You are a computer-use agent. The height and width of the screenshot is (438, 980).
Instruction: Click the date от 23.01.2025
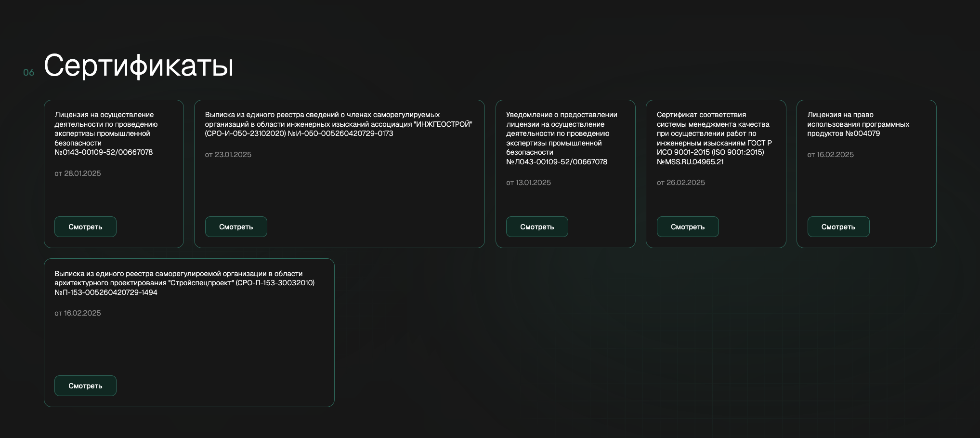point(228,155)
